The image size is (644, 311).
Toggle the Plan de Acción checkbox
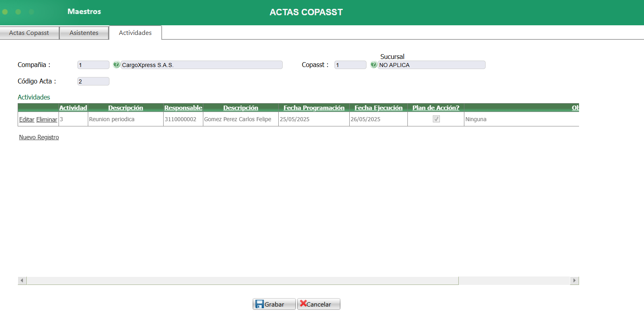(436, 119)
